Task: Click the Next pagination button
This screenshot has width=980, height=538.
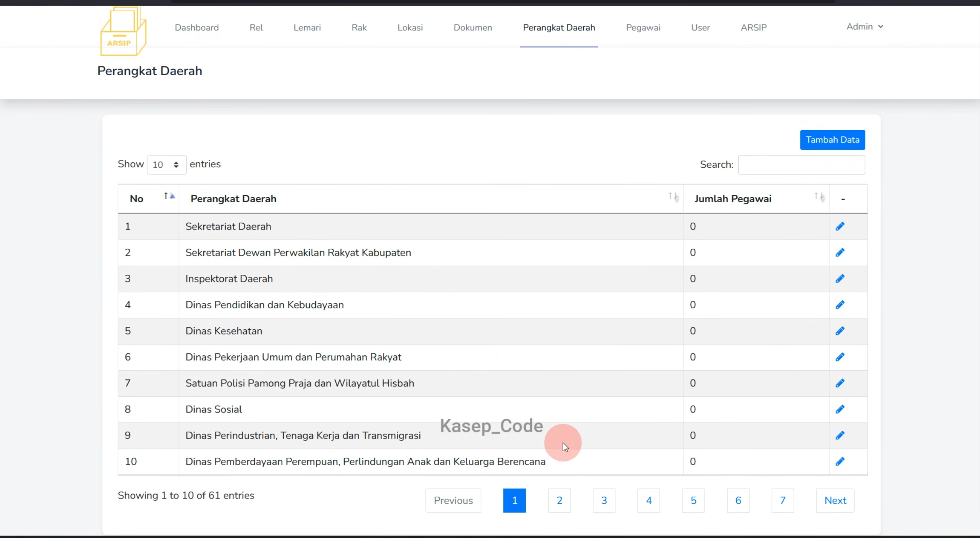Action: coord(835,500)
